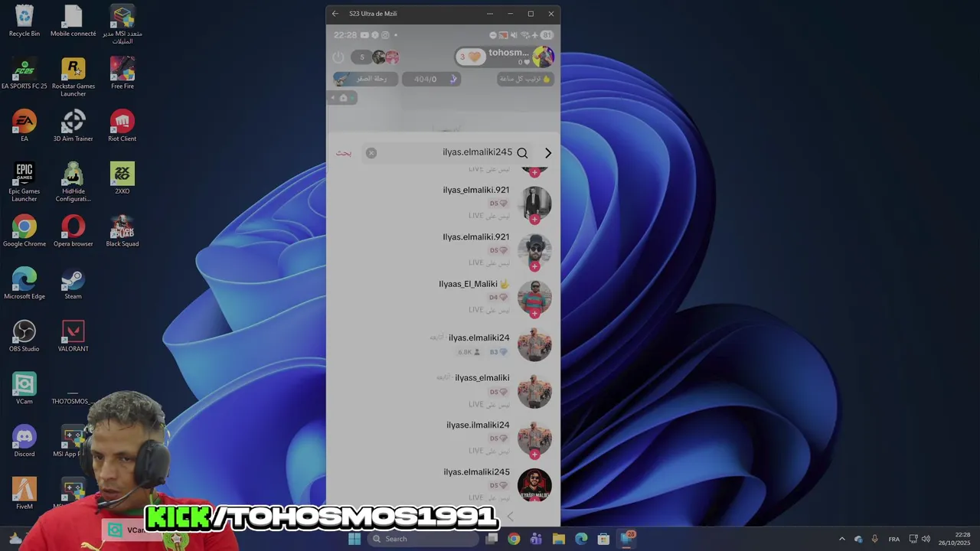Open OBS Studio shortcut
Screen dimensions: 980x551
(x=24, y=336)
